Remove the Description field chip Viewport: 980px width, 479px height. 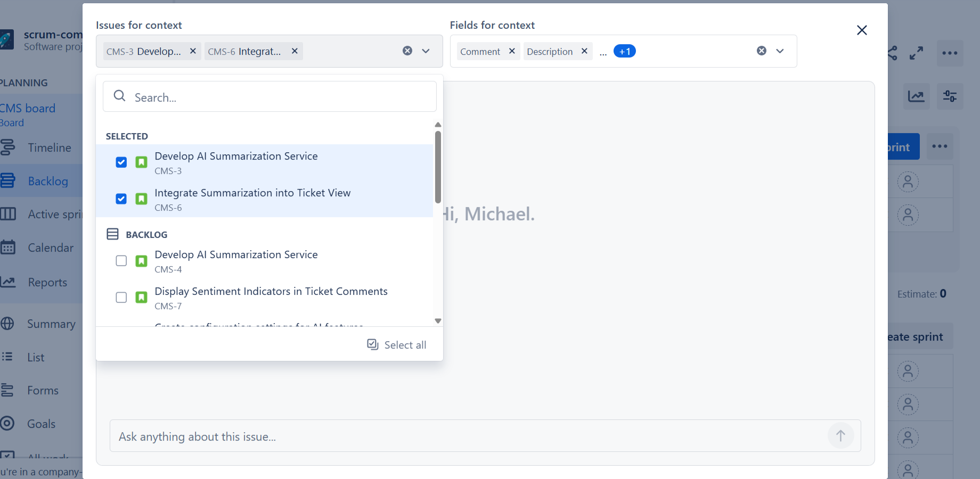pos(584,51)
